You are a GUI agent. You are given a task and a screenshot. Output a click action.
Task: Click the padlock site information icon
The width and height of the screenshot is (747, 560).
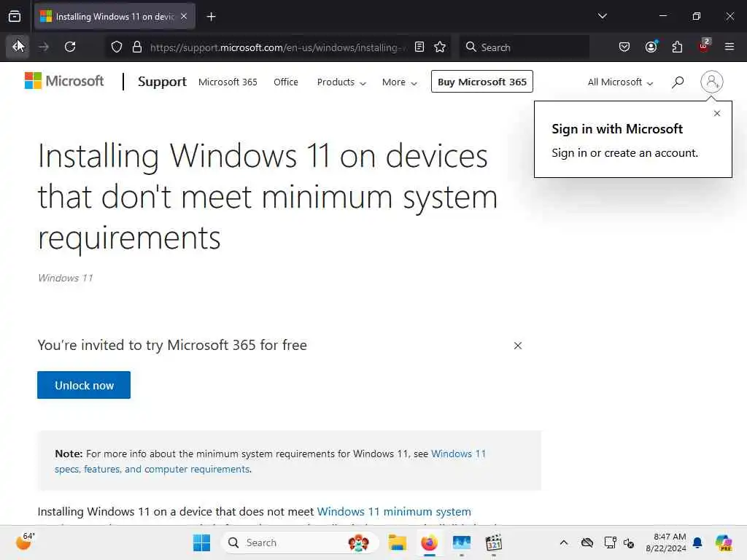tap(137, 47)
